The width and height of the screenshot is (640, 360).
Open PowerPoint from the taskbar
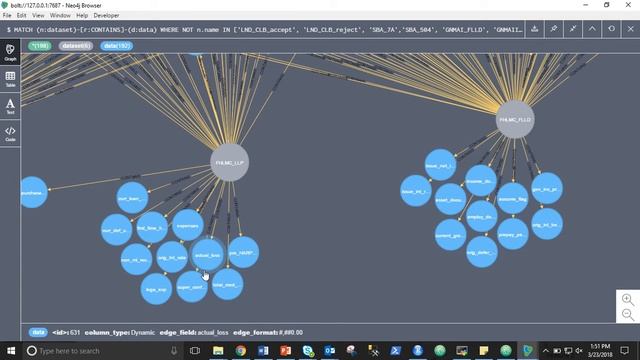286,351
